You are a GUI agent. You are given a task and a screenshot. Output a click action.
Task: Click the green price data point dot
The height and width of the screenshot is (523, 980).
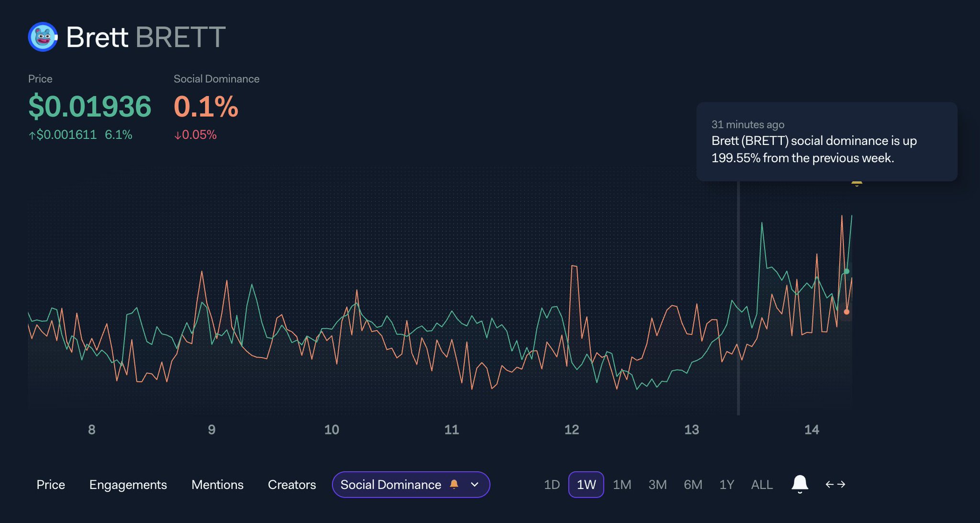846,271
